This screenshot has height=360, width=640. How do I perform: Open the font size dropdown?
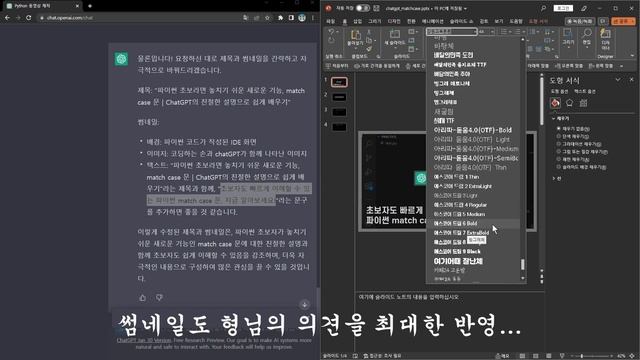tap(492, 32)
